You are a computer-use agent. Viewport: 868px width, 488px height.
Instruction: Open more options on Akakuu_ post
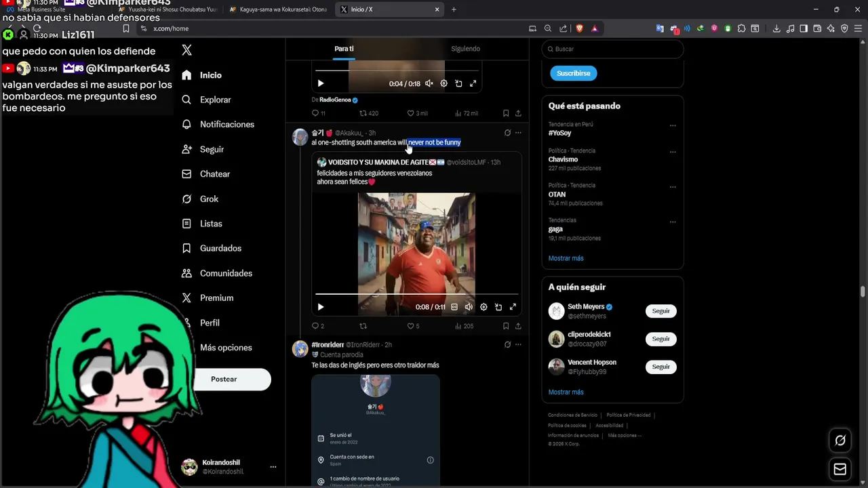(518, 133)
